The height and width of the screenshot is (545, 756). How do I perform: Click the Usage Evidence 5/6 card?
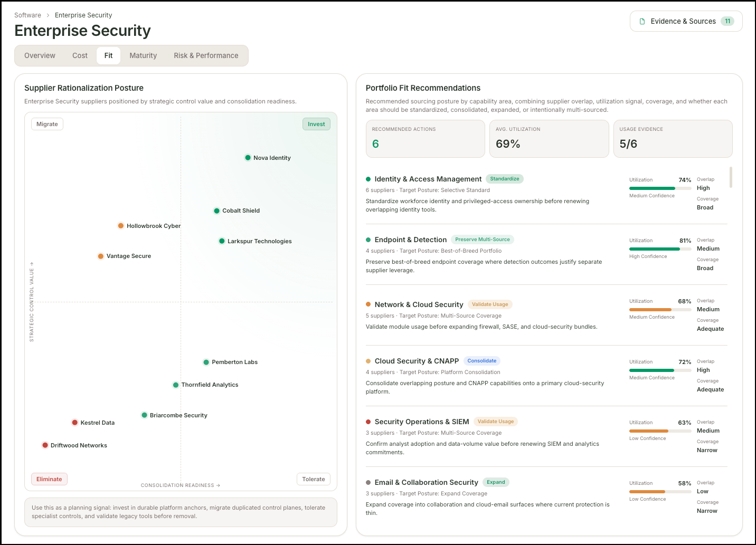click(673, 139)
